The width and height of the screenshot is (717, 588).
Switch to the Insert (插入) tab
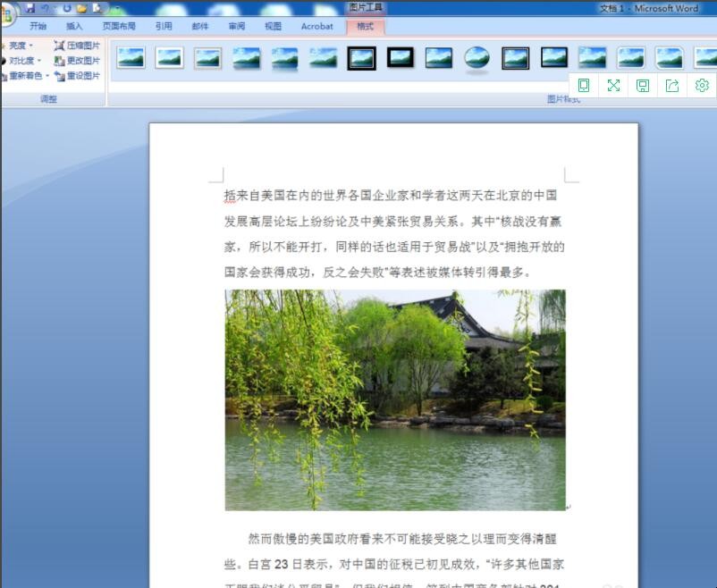(74, 27)
